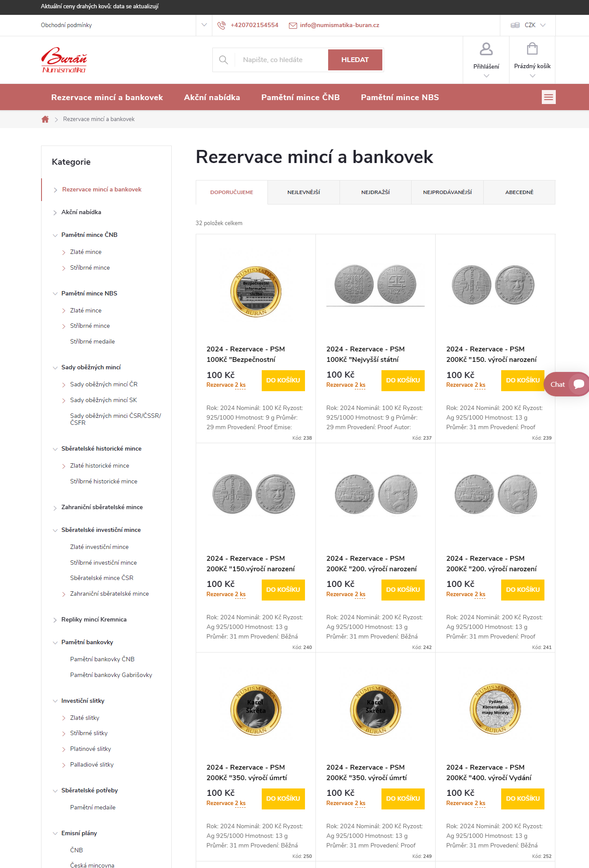589x868 pixels.
Task: Sort products by Nejlevnější tab
Action: (x=303, y=192)
